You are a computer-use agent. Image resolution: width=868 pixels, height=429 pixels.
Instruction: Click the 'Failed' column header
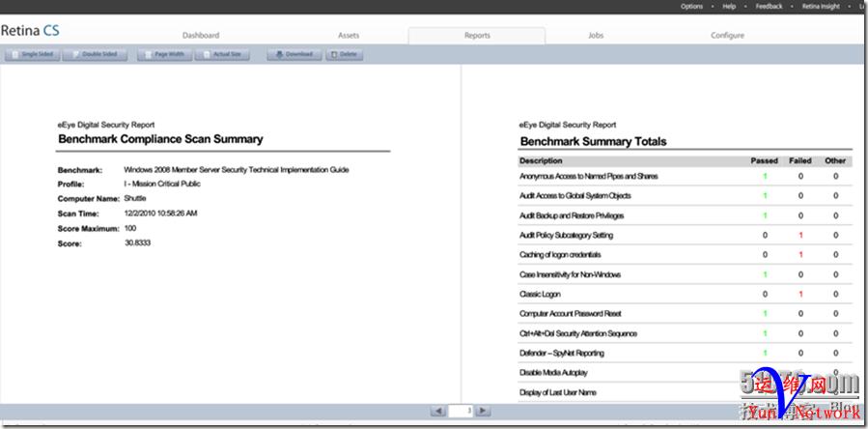pos(800,160)
